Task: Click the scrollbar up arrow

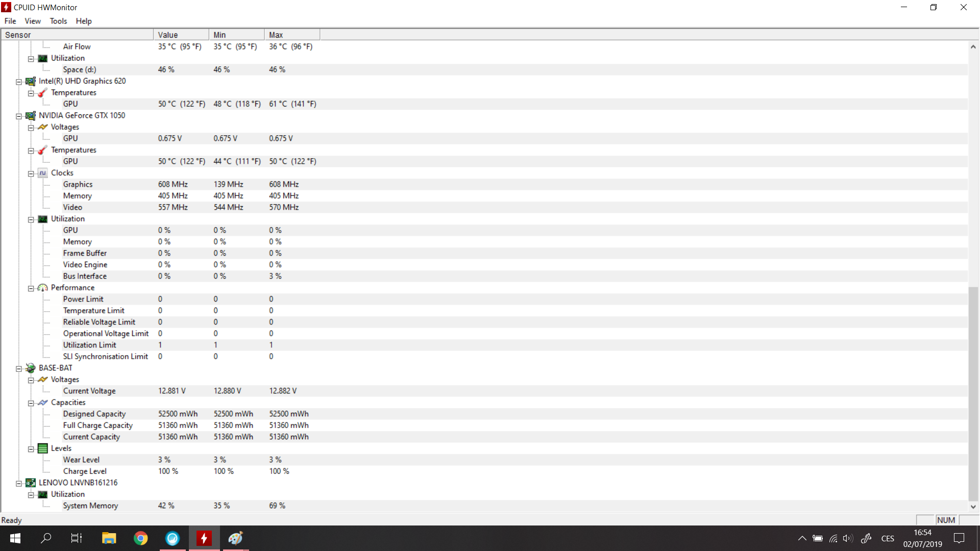Action: tap(973, 47)
